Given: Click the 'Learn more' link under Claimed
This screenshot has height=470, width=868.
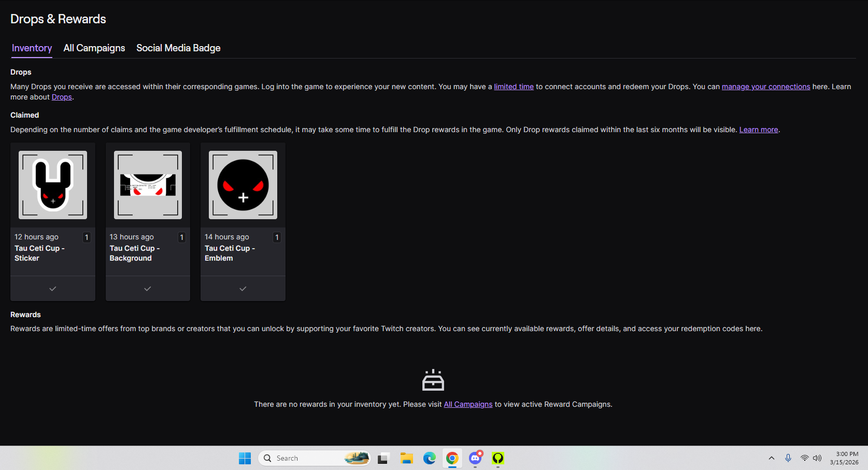Looking at the screenshot, I should [758, 130].
